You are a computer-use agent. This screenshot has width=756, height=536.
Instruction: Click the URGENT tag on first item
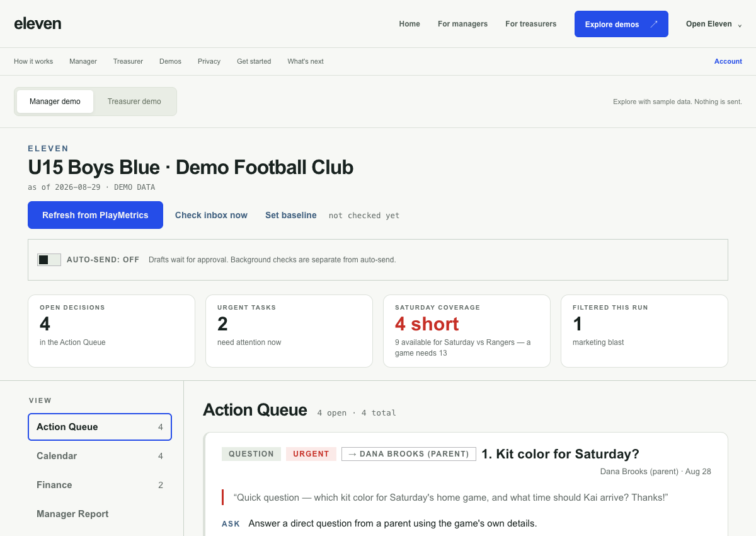[x=311, y=454]
